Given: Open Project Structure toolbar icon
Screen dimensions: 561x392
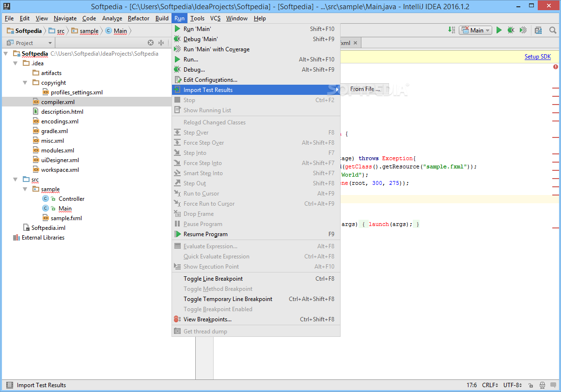Looking at the screenshot, I should 538,30.
